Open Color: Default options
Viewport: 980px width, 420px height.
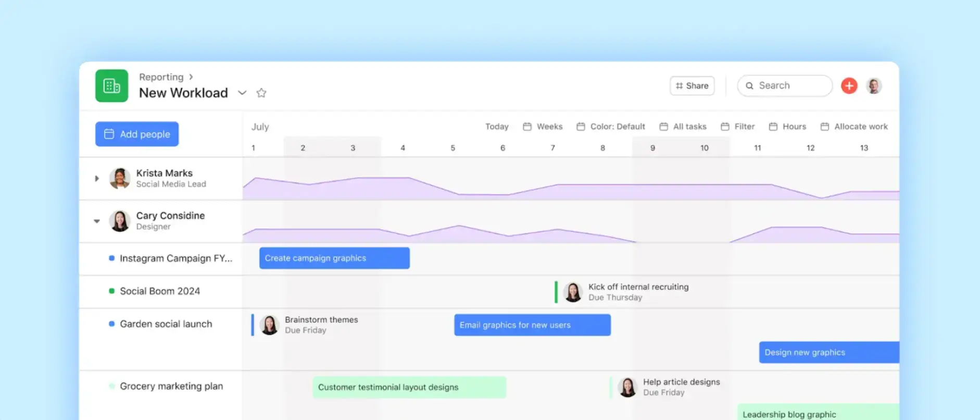pos(611,127)
